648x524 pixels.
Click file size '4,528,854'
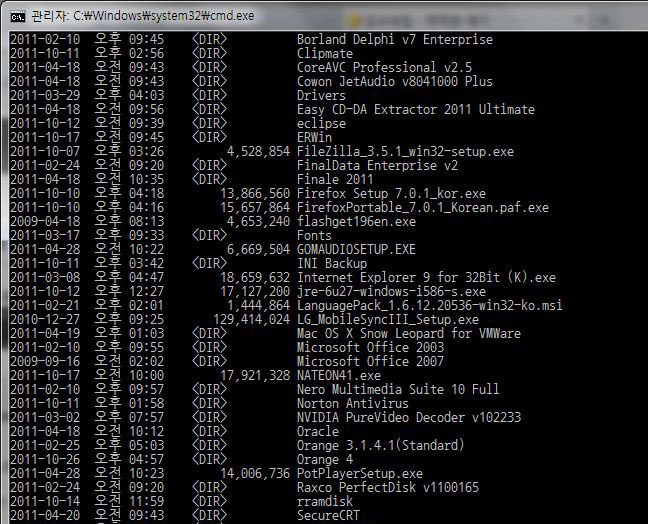[258, 152]
